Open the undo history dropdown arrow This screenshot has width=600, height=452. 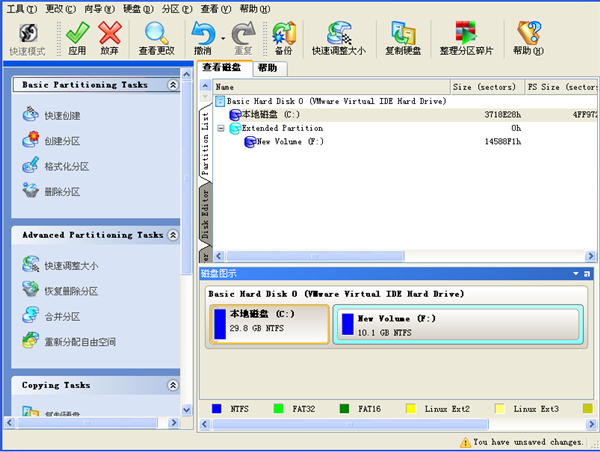pyautogui.click(x=223, y=38)
